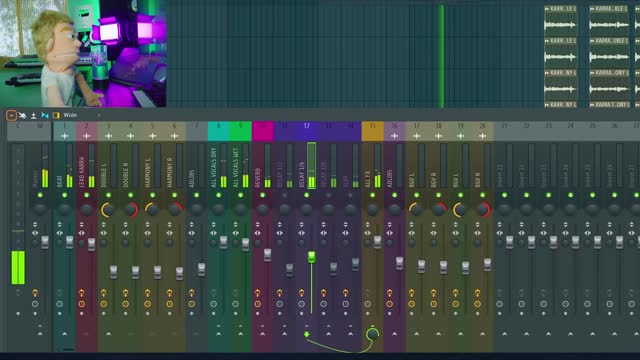Click the green playhead line in playlist
Viewport: 640px width, 360px height.
tap(441, 56)
